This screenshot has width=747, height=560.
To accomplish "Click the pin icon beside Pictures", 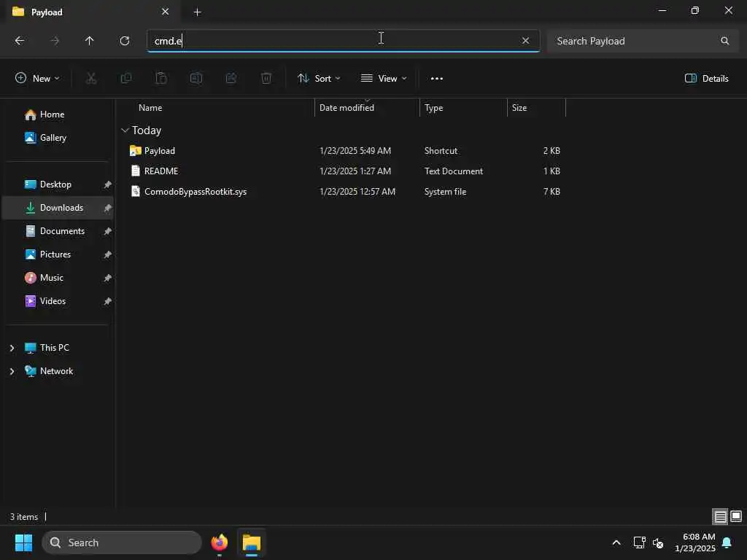I will pyautogui.click(x=108, y=254).
